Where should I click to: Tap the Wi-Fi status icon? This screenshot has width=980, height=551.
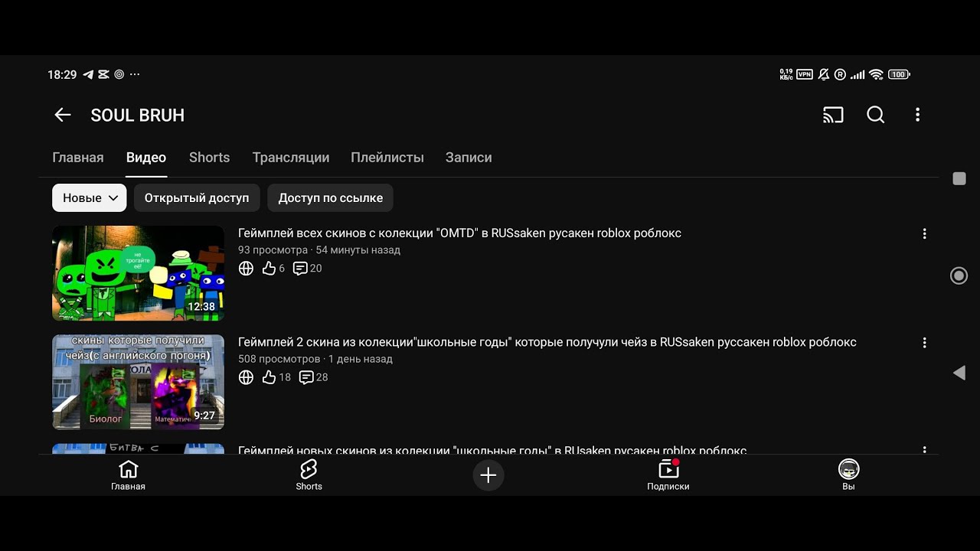point(876,74)
